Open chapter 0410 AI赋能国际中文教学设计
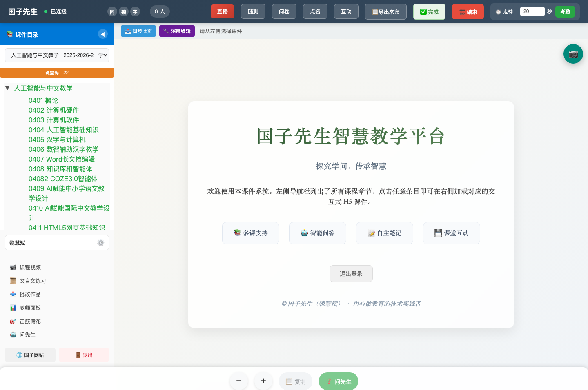 pos(69,213)
